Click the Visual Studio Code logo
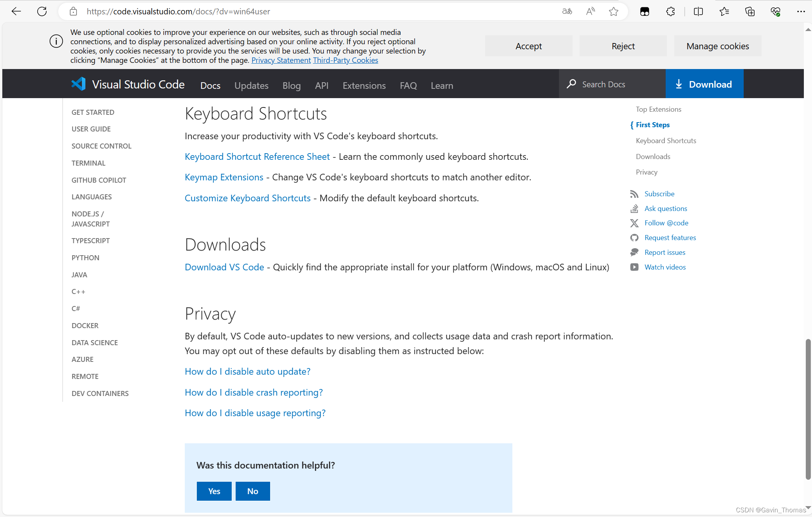Image resolution: width=812 pixels, height=517 pixels. [78, 84]
